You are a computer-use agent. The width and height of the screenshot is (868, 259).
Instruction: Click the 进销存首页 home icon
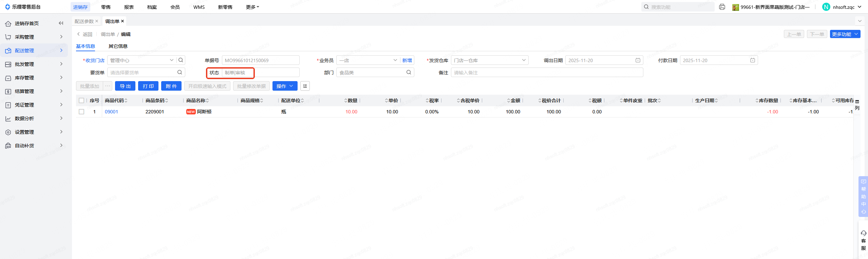(8, 23)
